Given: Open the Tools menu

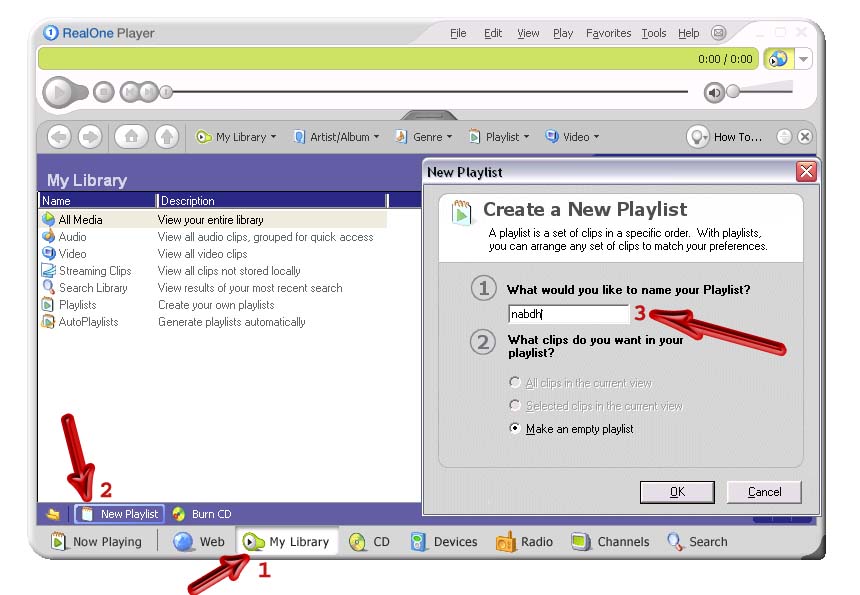Looking at the screenshot, I should point(654,33).
